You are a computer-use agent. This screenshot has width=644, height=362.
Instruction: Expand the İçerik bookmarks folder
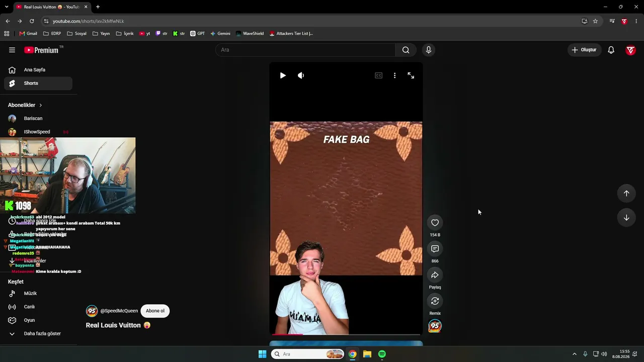[125, 34]
